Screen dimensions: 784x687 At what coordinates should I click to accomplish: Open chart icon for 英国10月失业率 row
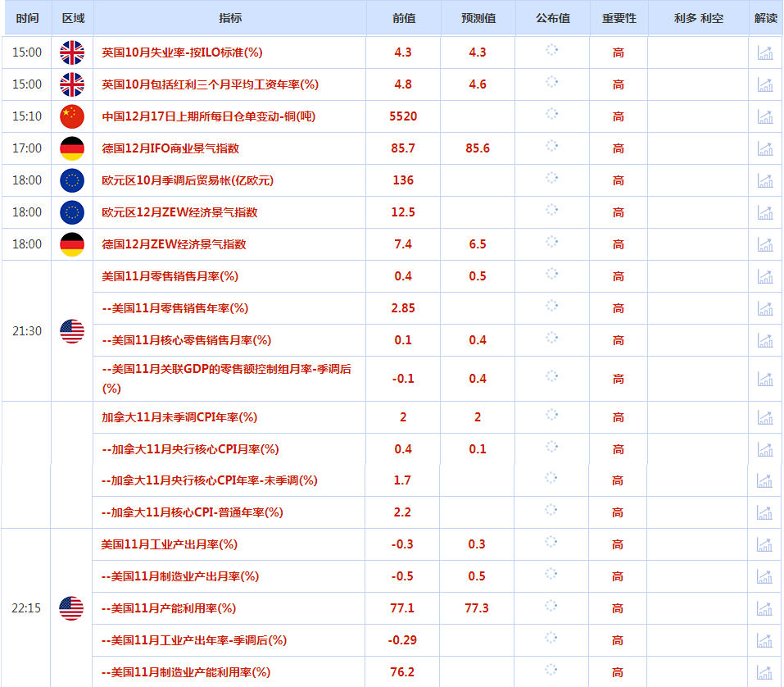pos(765,52)
